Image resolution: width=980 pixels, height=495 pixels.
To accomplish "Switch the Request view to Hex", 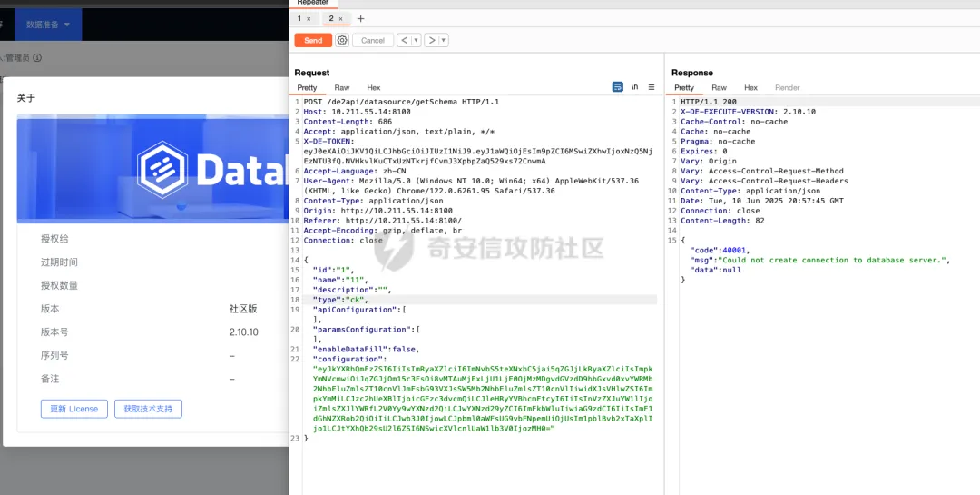I will pyautogui.click(x=374, y=87).
